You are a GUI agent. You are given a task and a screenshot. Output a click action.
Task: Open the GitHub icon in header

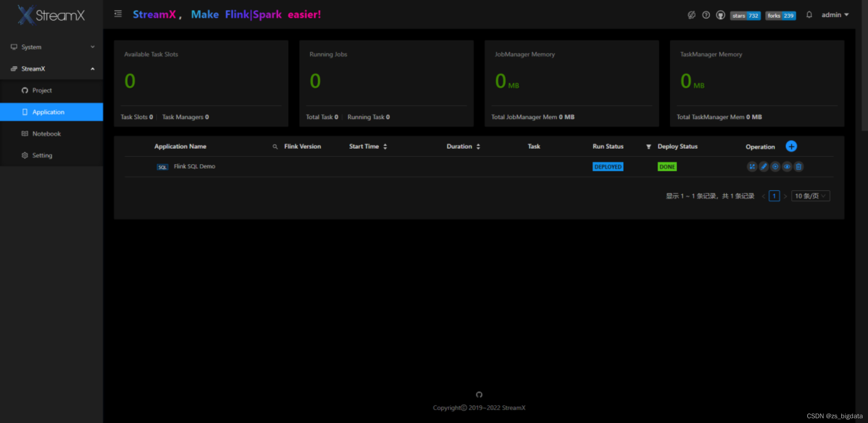720,15
